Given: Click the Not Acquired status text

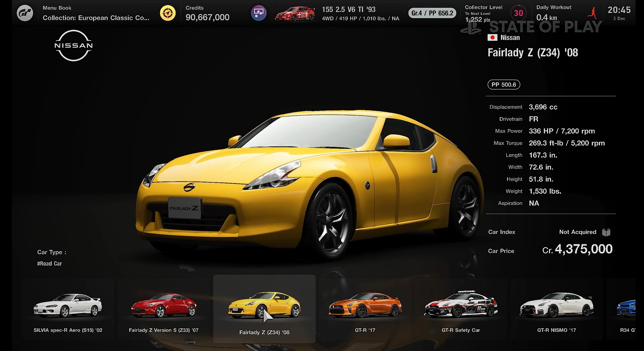Looking at the screenshot, I should [578, 232].
